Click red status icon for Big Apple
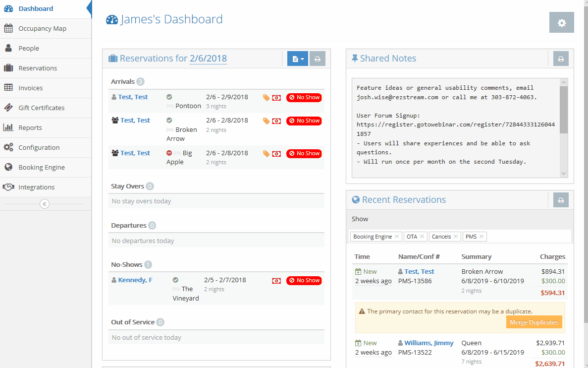This screenshot has width=588, height=368. [x=169, y=153]
